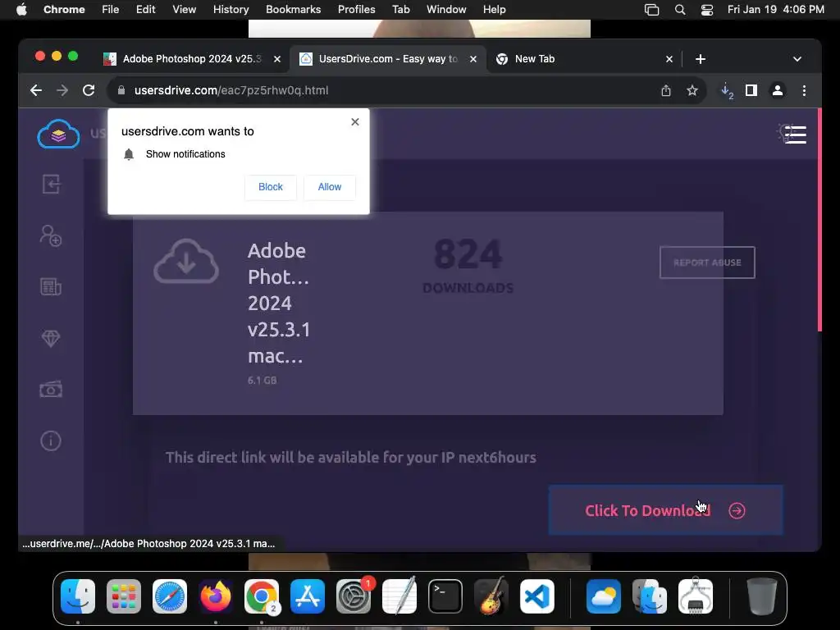
Task: Click the UsersDrive cloud logo
Action: tap(58, 134)
